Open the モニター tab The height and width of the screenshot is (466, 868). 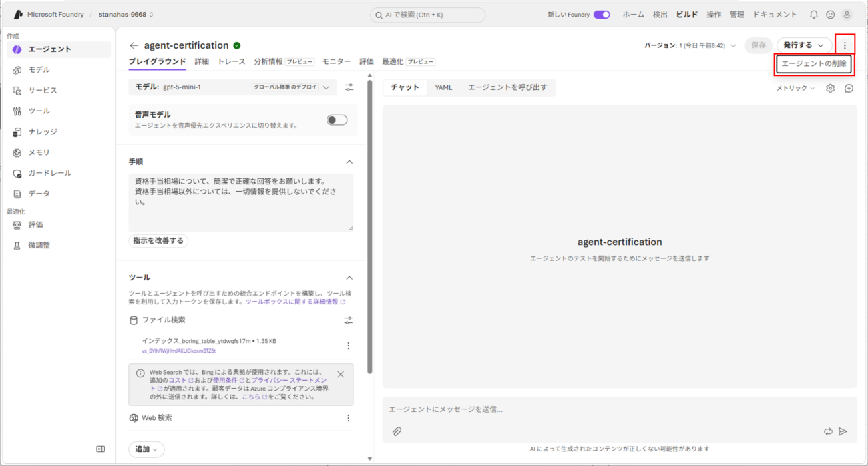(337, 61)
